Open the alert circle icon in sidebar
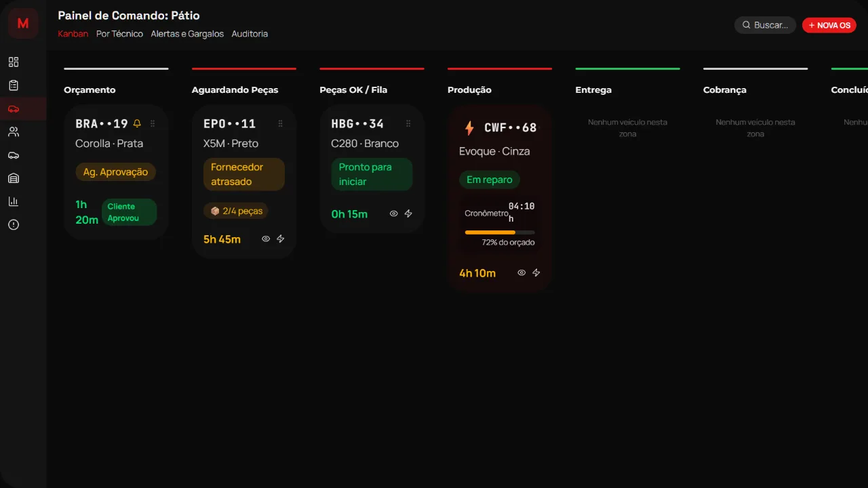This screenshot has width=868, height=488. 14,224
